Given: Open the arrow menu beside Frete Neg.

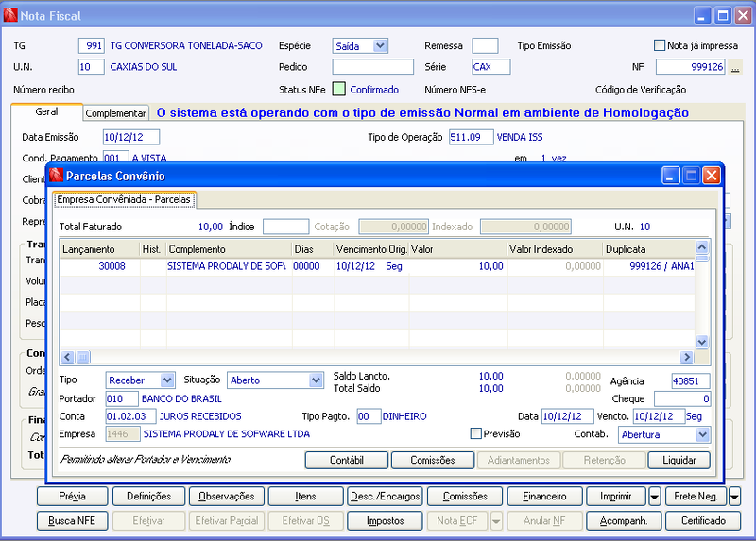Looking at the screenshot, I should (x=734, y=496).
